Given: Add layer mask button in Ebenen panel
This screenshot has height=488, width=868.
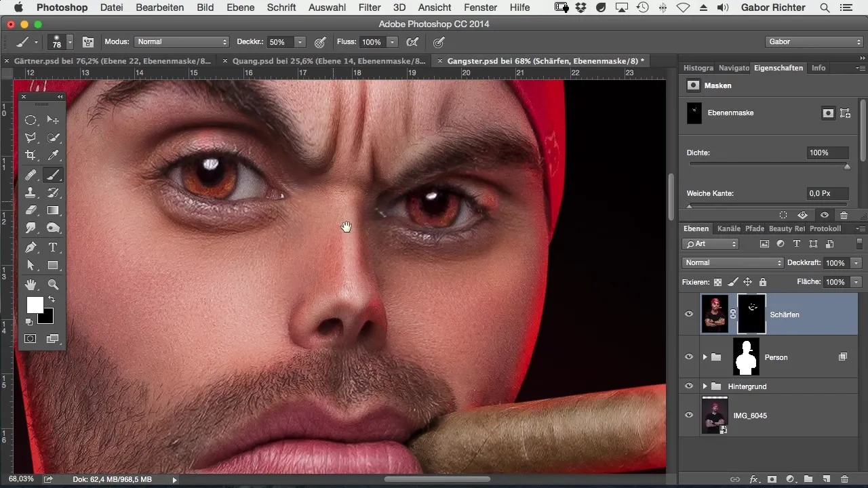Looking at the screenshot, I should [772, 479].
